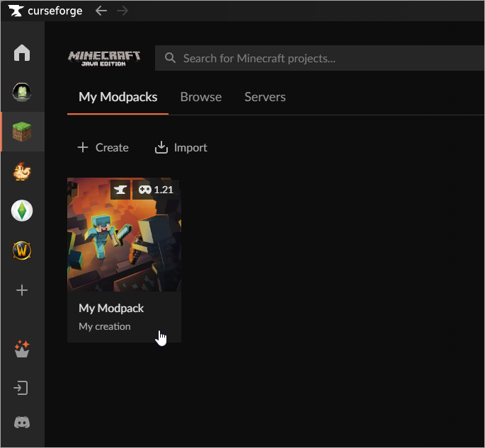The image size is (485, 448).
Task: Open The Sims 4 plumbob icon
Action: [22, 211]
